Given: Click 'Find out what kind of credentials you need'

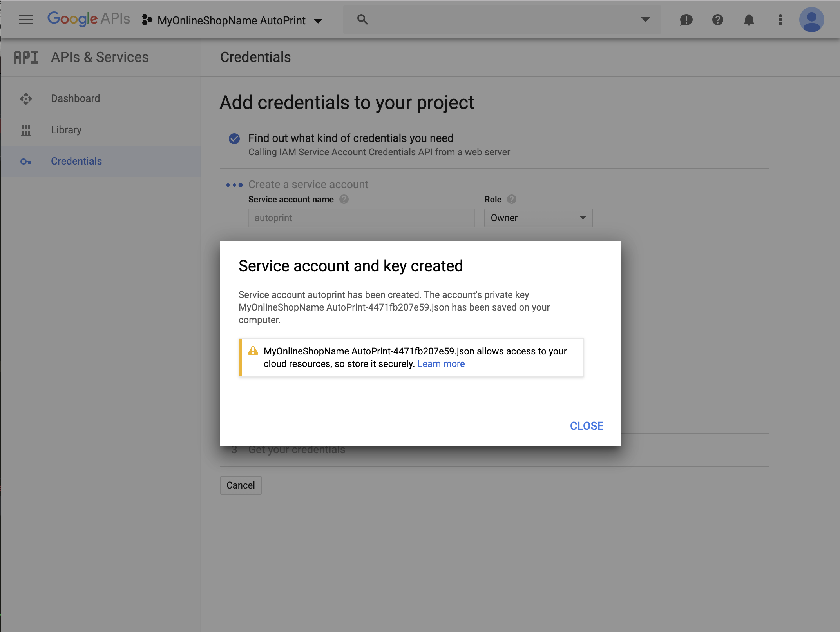Looking at the screenshot, I should point(351,138).
